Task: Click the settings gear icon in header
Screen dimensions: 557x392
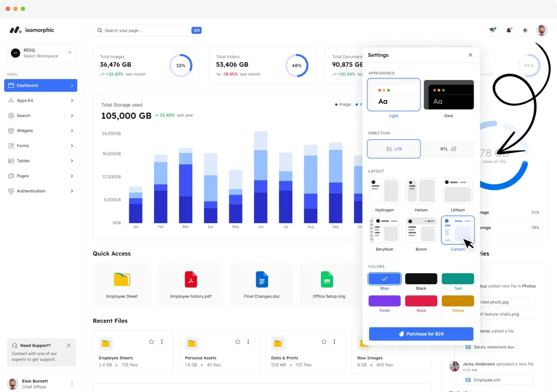Action: pos(525,30)
